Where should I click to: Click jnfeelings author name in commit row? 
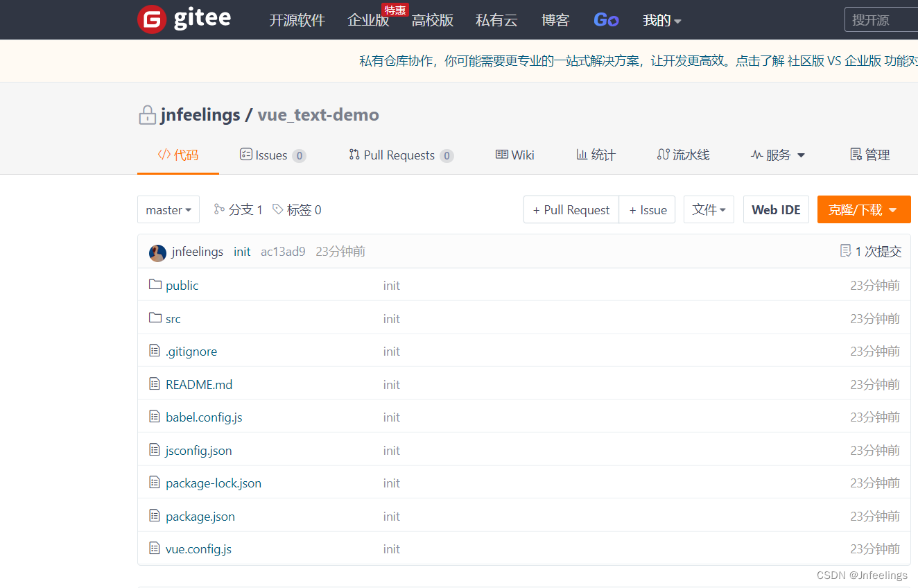point(198,252)
